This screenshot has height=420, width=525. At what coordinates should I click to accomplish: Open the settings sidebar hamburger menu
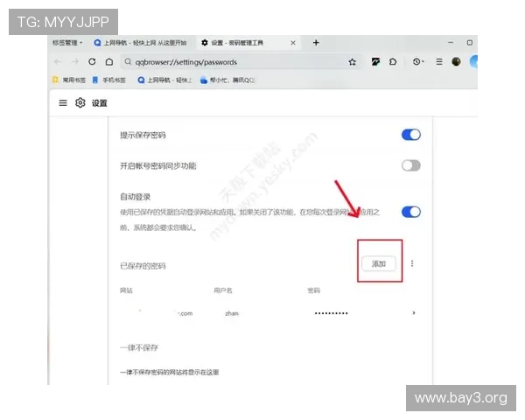click(63, 103)
